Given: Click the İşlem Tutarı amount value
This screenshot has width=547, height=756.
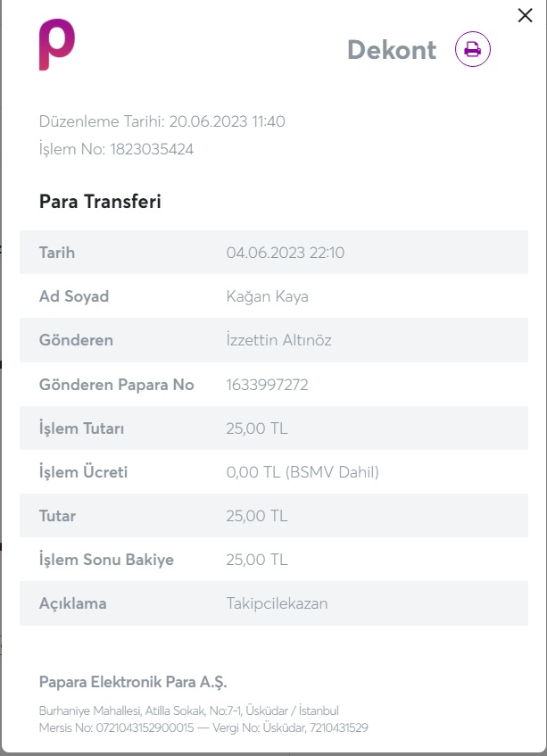Looking at the screenshot, I should click(x=257, y=428).
